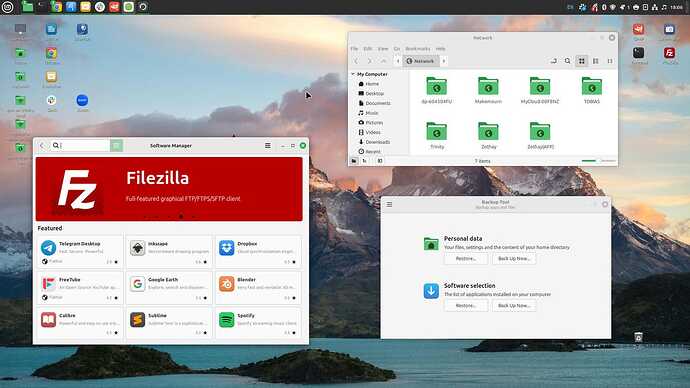
Task: Click Back Up Now under Personal data
Action: coord(514,259)
